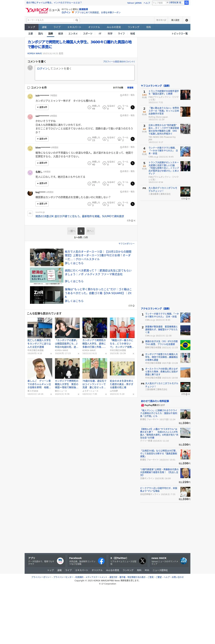The width and height of the screenshot is (215, 644).
Task: Open ranking article トランプ大統領が大谷翔平選手
Action: 164,92
